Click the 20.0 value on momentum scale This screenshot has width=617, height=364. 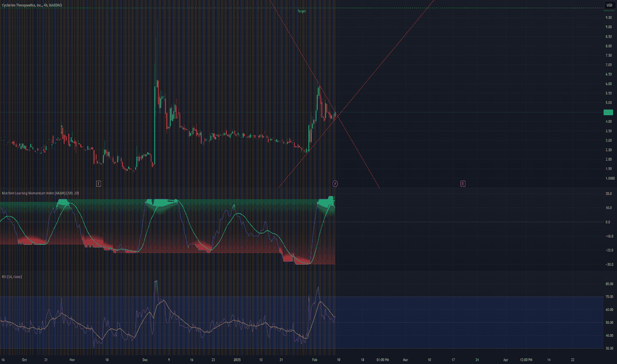coord(609,194)
